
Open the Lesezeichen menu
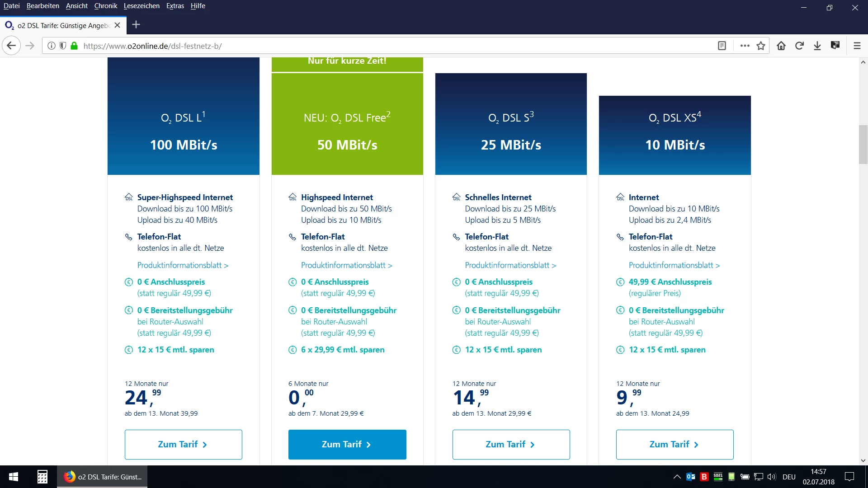[x=142, y=6]
